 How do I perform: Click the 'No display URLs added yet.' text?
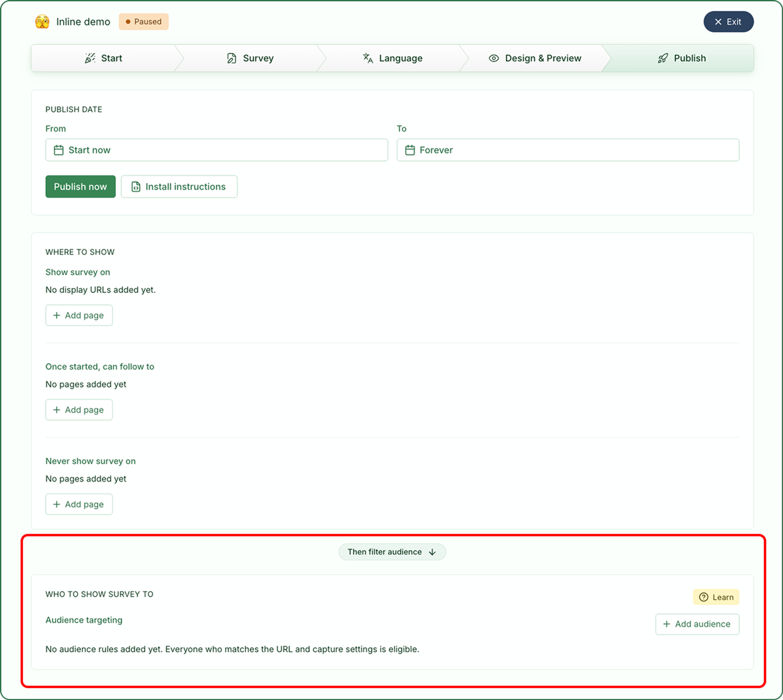click(100, 290)
